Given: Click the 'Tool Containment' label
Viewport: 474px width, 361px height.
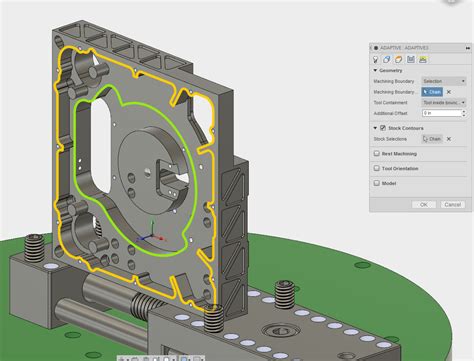Looking at the screenshot, I should 390,103.
